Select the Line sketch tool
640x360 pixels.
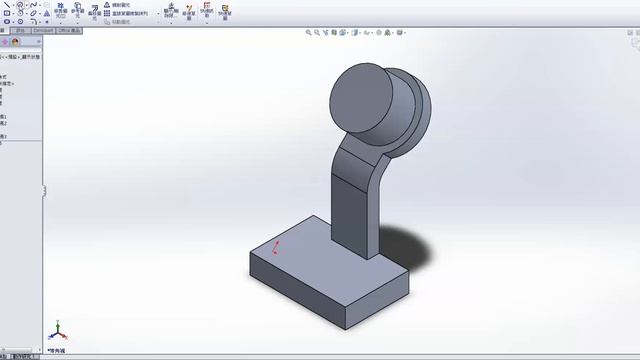(7, 5)
